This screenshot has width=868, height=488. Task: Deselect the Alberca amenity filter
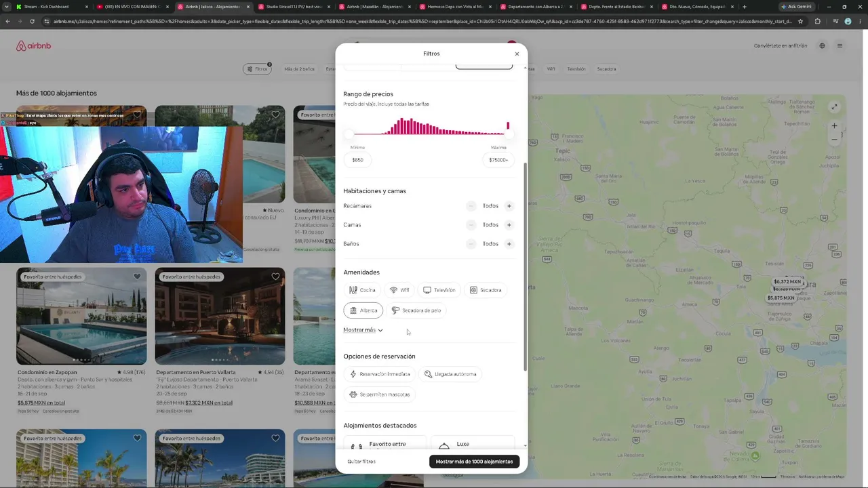pos(363,310)
